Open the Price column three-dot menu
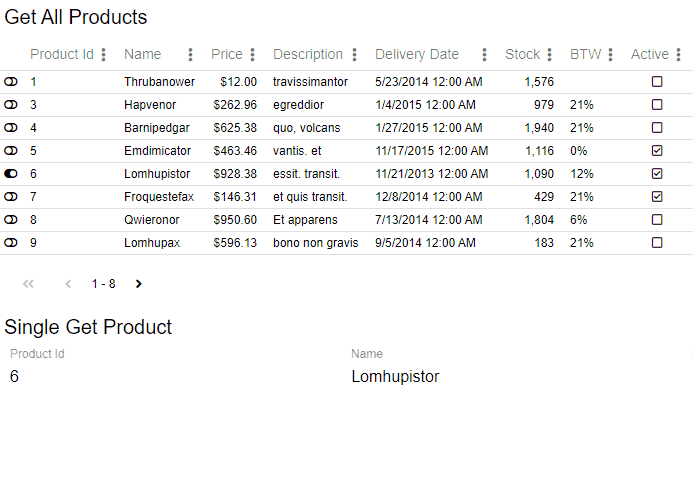693x499 pixels. (x=252, y=55)
